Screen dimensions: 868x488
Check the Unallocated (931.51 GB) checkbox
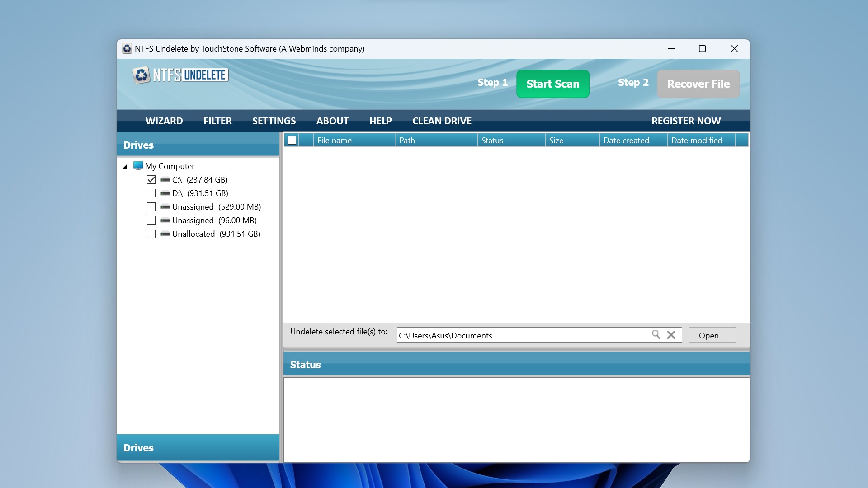coord(151,234)
